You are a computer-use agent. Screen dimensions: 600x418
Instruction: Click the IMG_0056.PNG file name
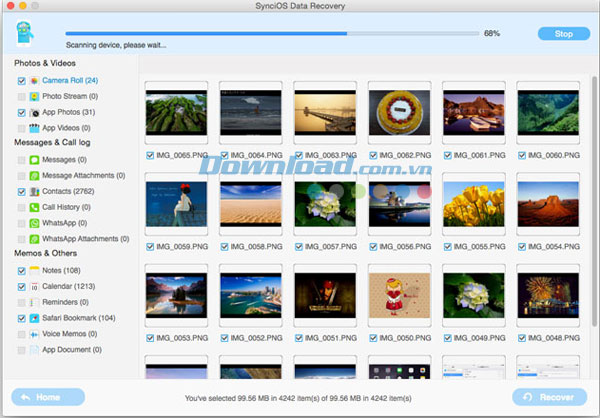405,247
